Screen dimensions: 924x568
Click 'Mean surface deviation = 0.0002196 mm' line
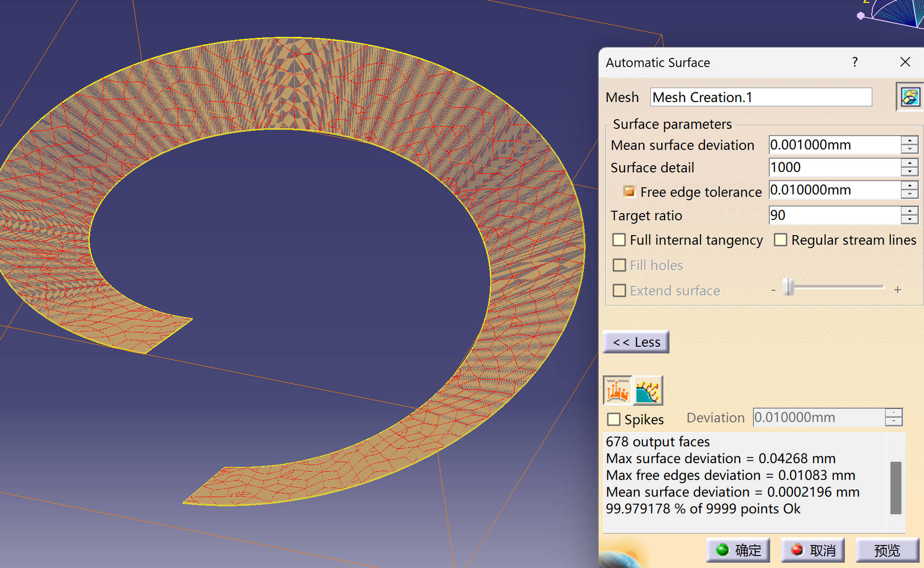(733, 492)
